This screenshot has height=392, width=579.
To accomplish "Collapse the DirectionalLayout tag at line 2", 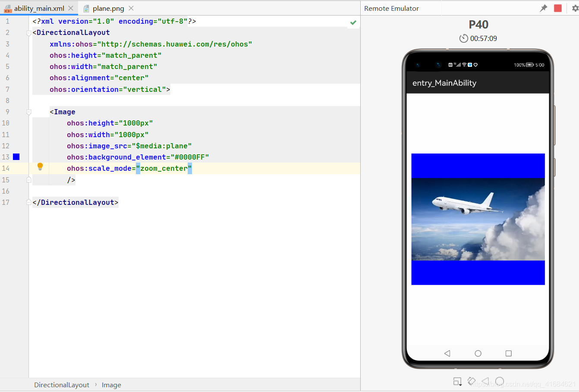I will 29,33.
